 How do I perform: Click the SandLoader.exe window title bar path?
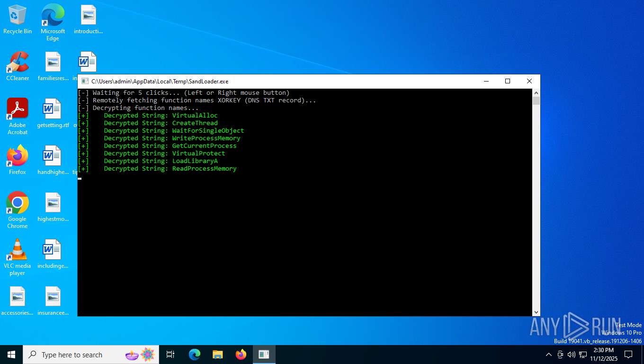160,82
